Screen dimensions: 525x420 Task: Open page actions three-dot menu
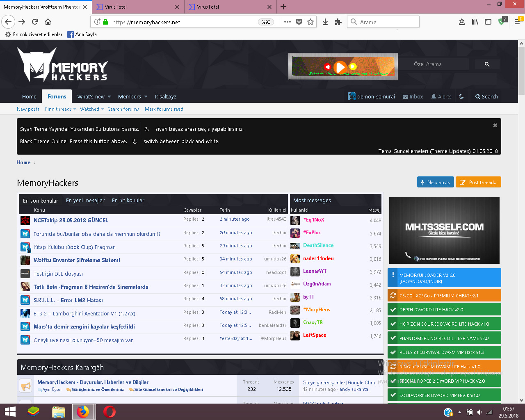(287, 22)
